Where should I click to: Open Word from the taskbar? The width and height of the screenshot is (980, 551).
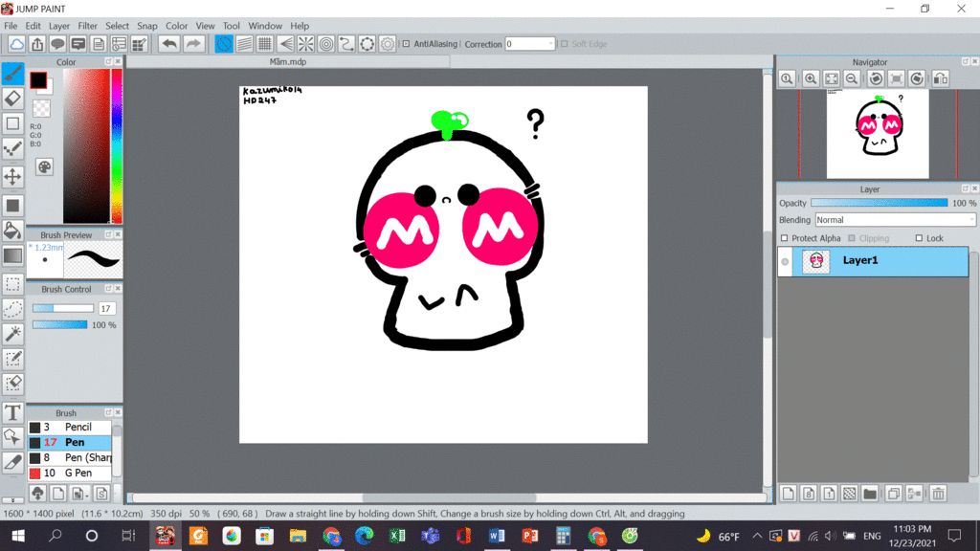tap(497, 536)
